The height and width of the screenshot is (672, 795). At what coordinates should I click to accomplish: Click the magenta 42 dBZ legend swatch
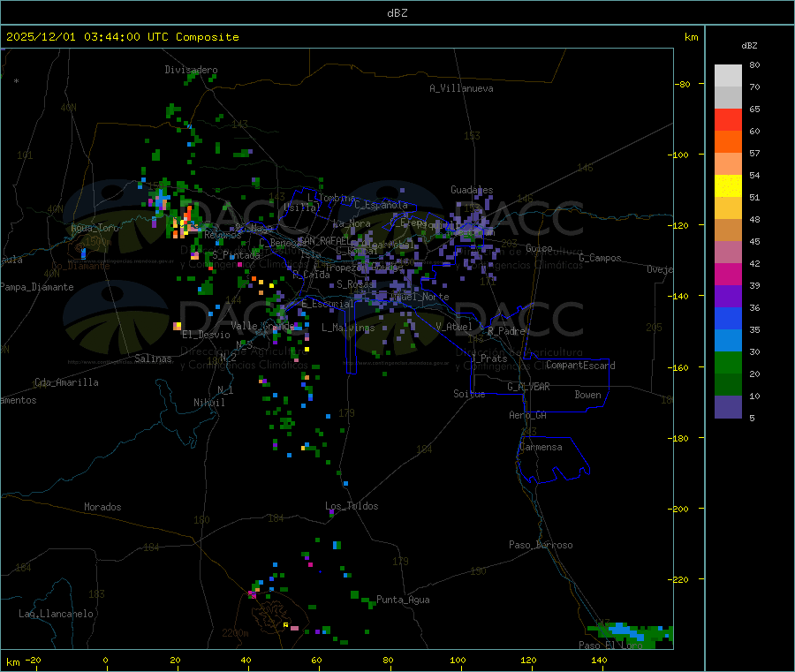(x=728, y=274)
